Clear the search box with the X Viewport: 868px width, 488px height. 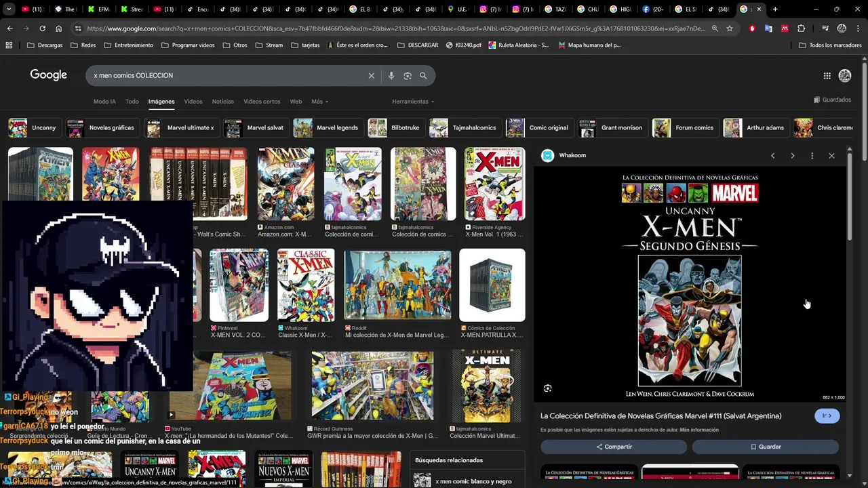[x=371, y=75]
